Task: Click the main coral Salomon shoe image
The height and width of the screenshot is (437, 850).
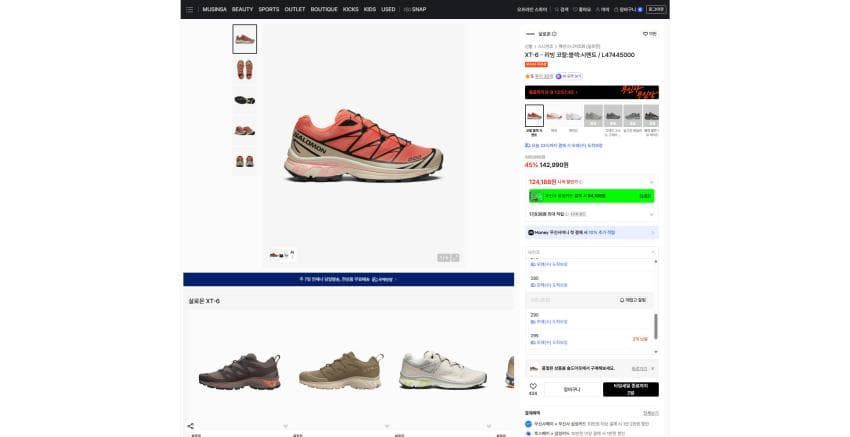Action: pyautogui.click(x=363, y=145)
